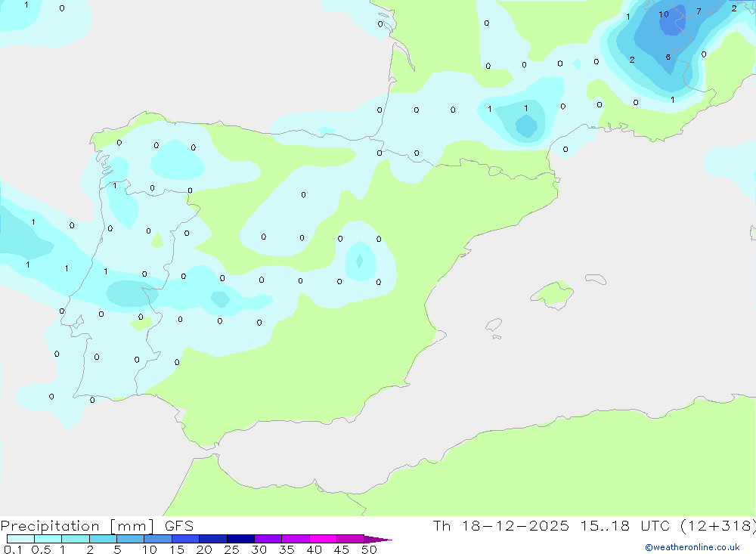Click the '7' precipitation value on the map
756x554 pixels.
tap(699, 11)
